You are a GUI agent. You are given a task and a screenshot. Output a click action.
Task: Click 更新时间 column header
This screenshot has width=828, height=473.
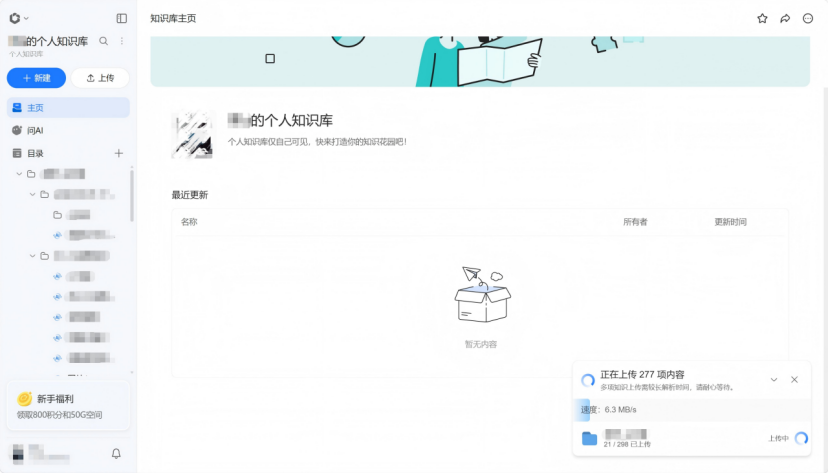click(x=730, y=222)
